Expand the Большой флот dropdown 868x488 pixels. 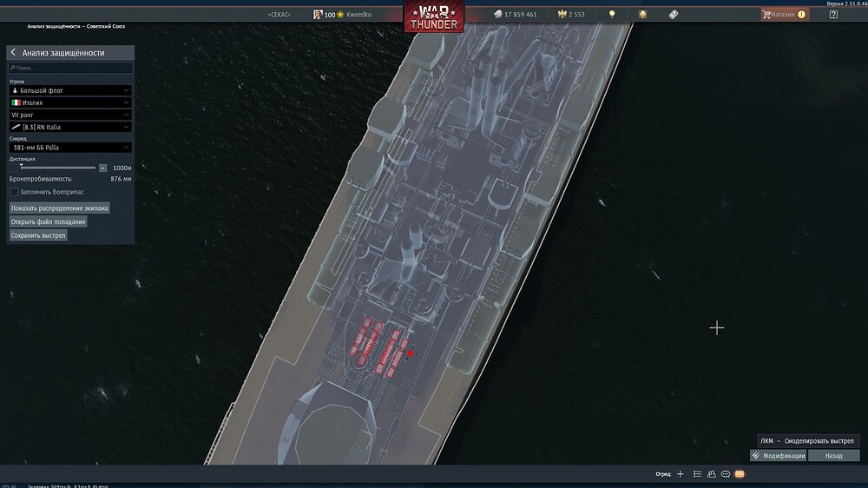pyautogui.click(x=70, y=90)
